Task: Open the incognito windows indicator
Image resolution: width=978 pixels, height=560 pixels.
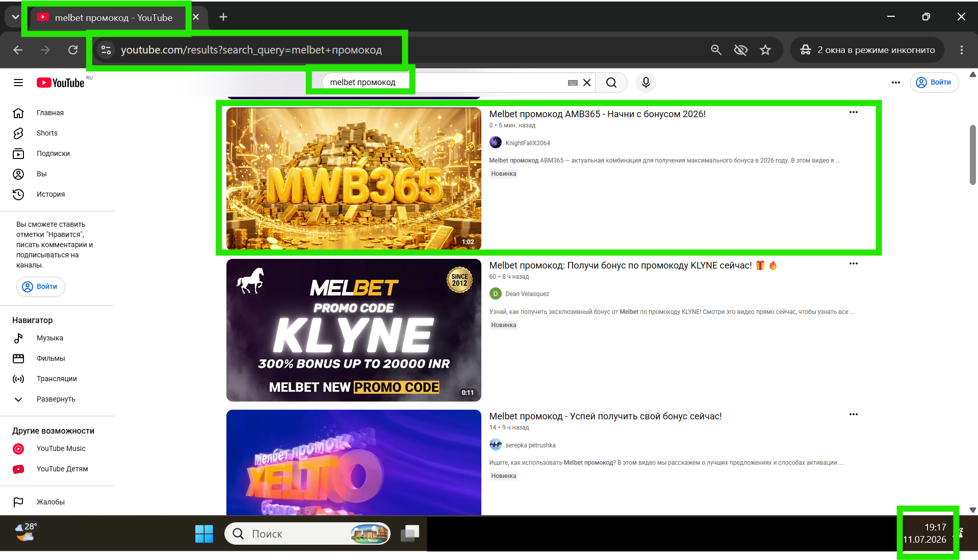Action: (x=867, y=50)
